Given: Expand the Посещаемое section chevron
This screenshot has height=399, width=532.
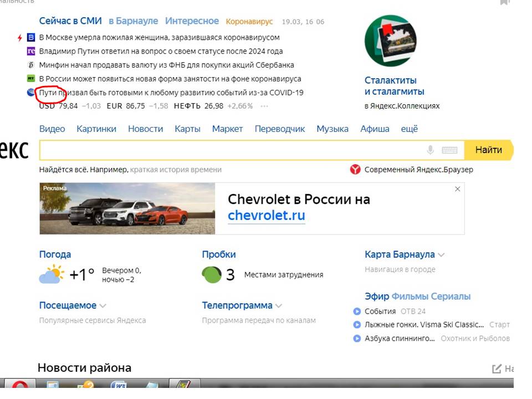Looking at the screenshot, I should point(103,306).
